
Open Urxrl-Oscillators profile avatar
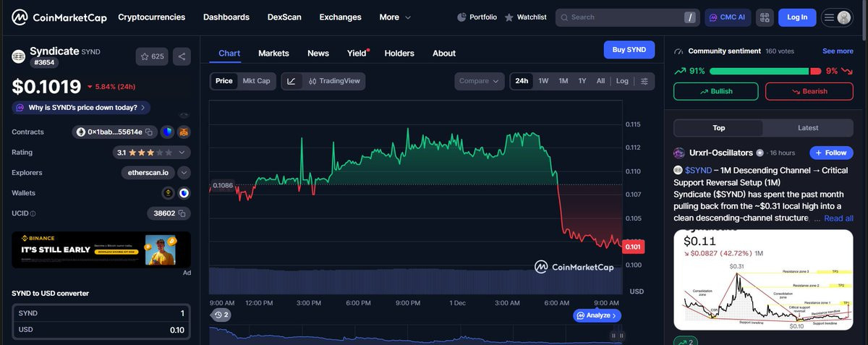pos(679,153)
